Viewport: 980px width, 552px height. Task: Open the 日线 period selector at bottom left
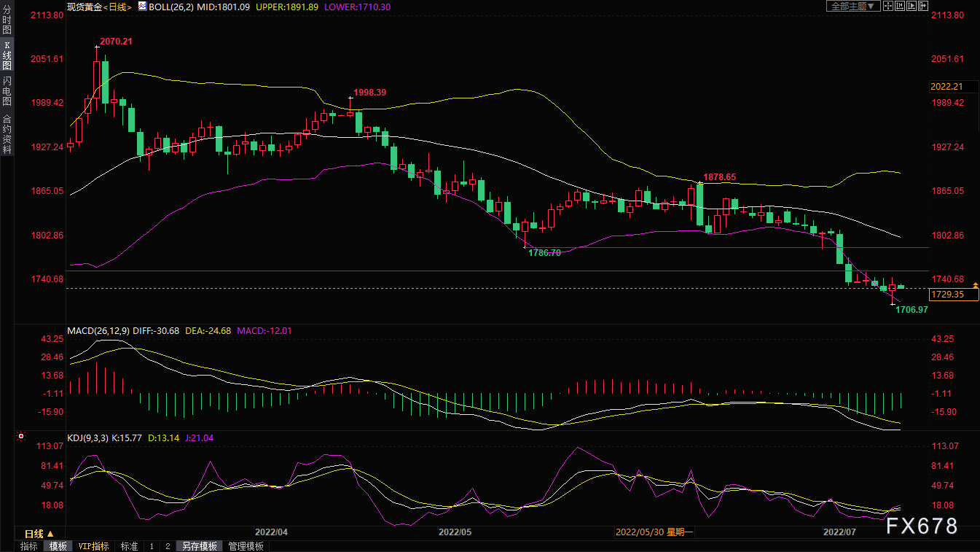click(x=40, y=534)
